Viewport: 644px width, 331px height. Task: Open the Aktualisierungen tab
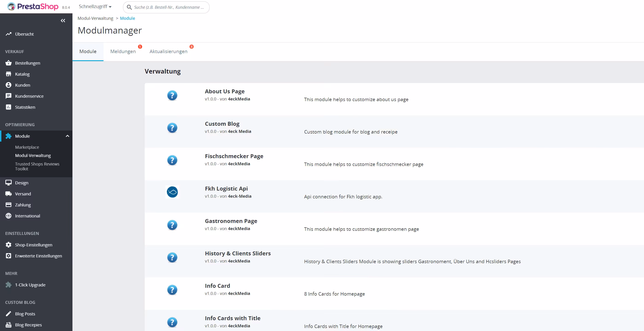point(169,51)
